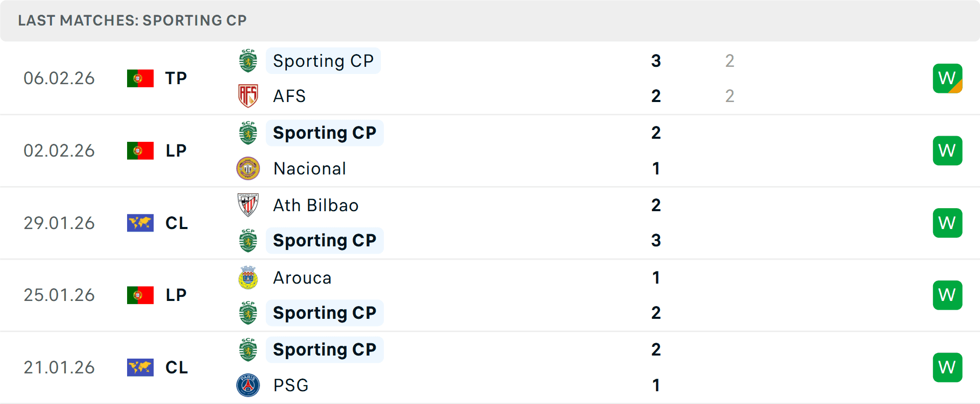Click the Champions League globe icon for 29.01.26

(140, 223)
